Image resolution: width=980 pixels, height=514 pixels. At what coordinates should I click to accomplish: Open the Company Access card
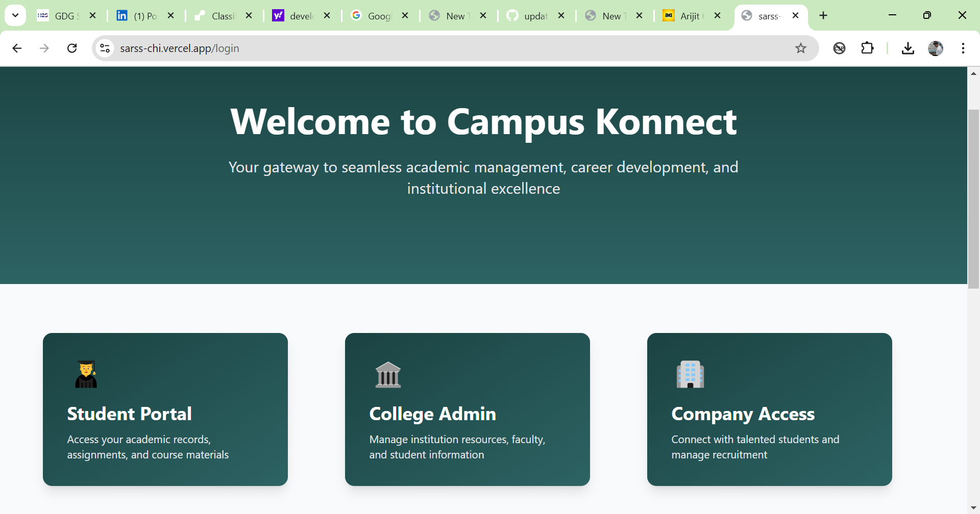[x=770, y=409]
